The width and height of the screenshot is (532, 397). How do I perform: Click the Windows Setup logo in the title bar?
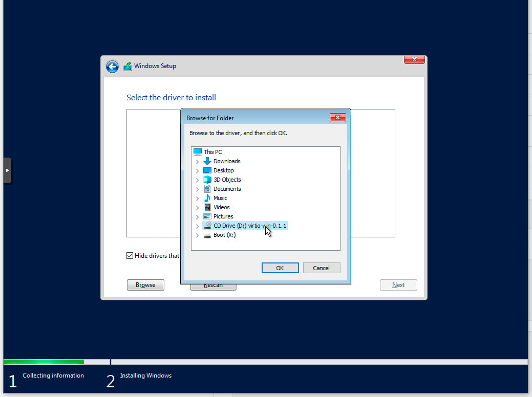click(x=127, y=66)
